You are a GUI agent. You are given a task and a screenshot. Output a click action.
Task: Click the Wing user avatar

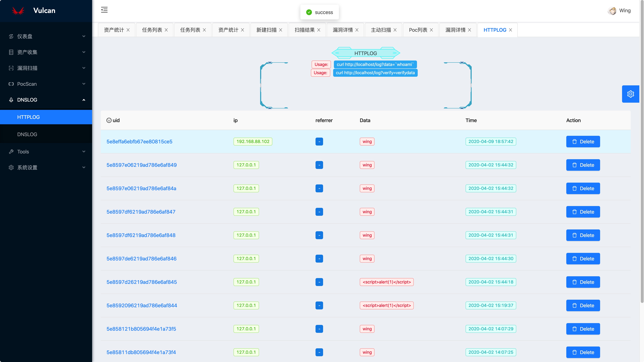coord(612,11)
